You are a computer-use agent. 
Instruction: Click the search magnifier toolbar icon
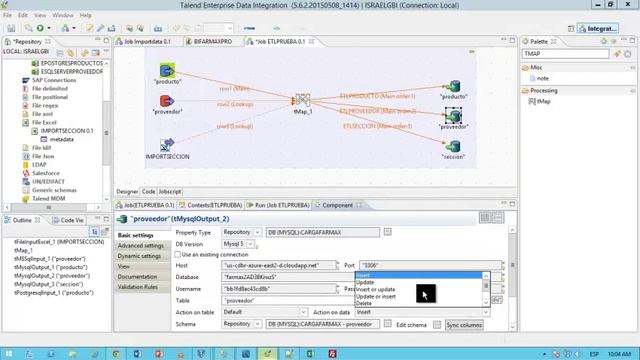(x=28, y=28)
